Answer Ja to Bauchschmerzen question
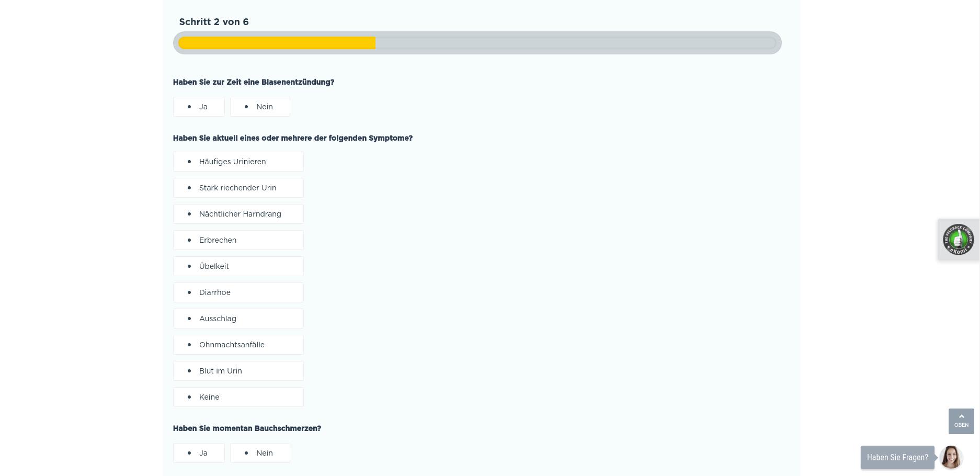Viewport: 980px width, 476px height. click(199, 453)
